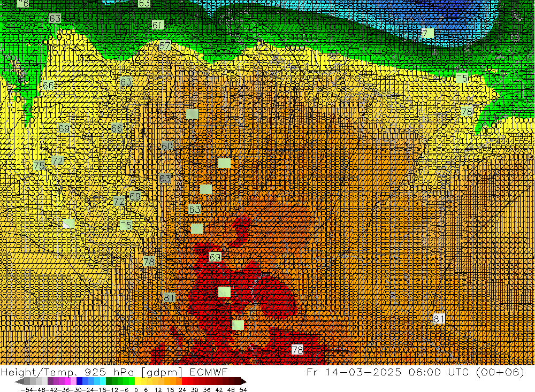Click the '42' legend value
This screenshot has height=392, width=535.
[219, 390]
